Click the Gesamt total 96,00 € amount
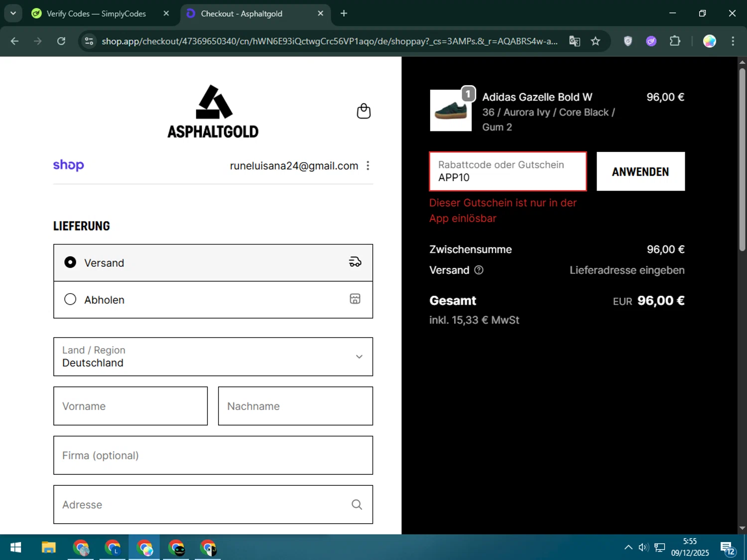This screenshot has height=560, width=747. pyautogui.click(x=661, y=301)
